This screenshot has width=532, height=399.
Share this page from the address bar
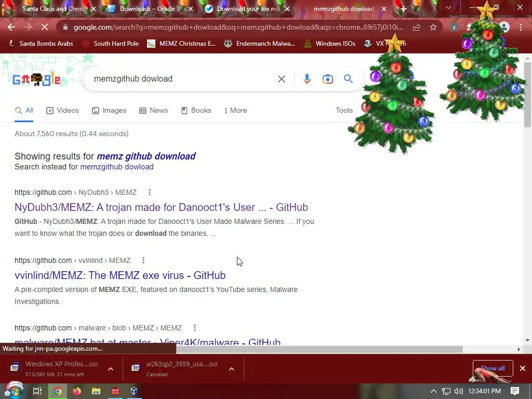click(x=417, y=27)
